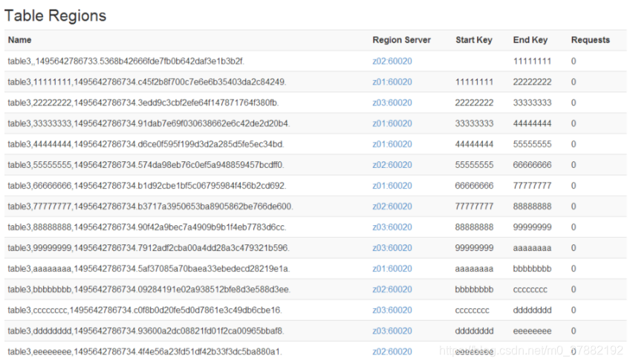Select region name starting table3,bbbbbbbb
Screen dimensions: 630x364
pyautogui.click(x=149, y=290)
